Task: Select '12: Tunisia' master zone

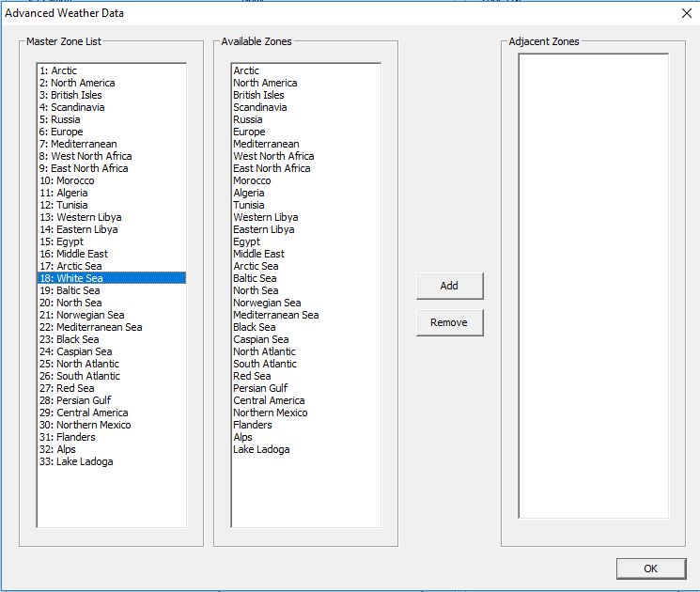Action: tap(112, 205)
